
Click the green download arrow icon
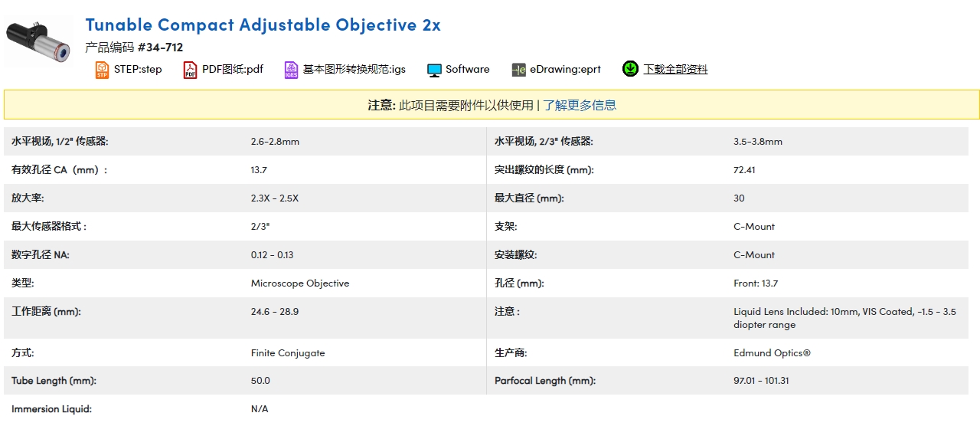click(630, 69)
